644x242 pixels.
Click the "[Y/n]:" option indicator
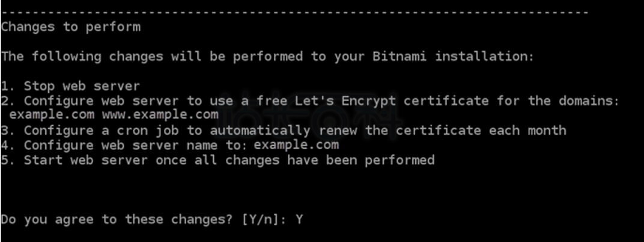(x=264, y=220)
